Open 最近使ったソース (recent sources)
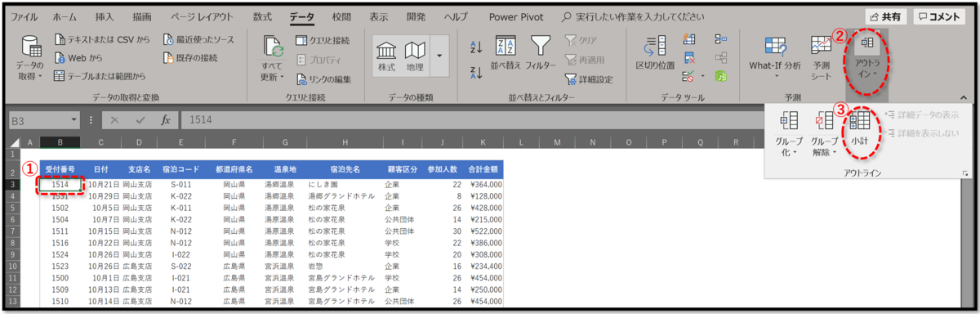This screenshot has height=314, width=980. (199, 39)
